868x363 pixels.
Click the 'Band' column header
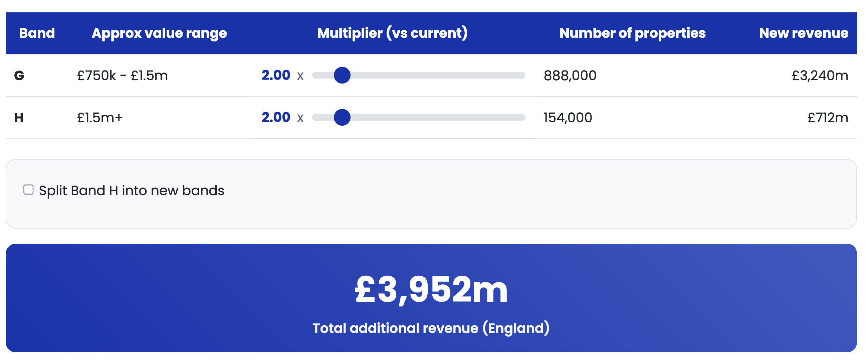(x=37, y=33)
